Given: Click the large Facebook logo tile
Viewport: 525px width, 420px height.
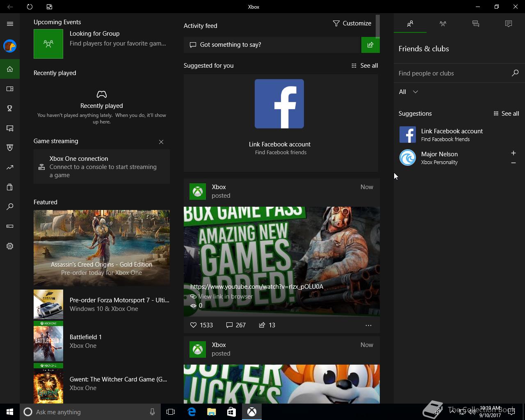Looking at the screenshot, I should tap(279, 104).
